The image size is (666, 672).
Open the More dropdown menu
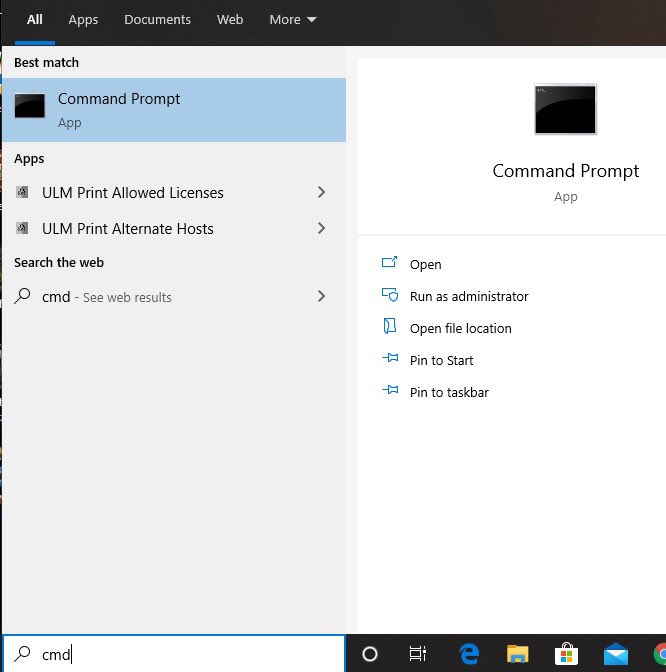coord(293,20)
